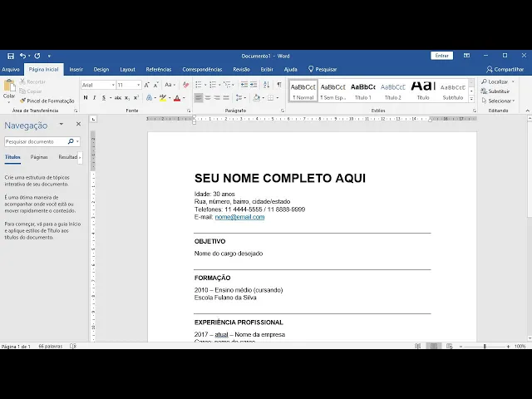The width and height of the screenshot is (532, 399).
Task: Start a numbered list
Action: point(213,85)
